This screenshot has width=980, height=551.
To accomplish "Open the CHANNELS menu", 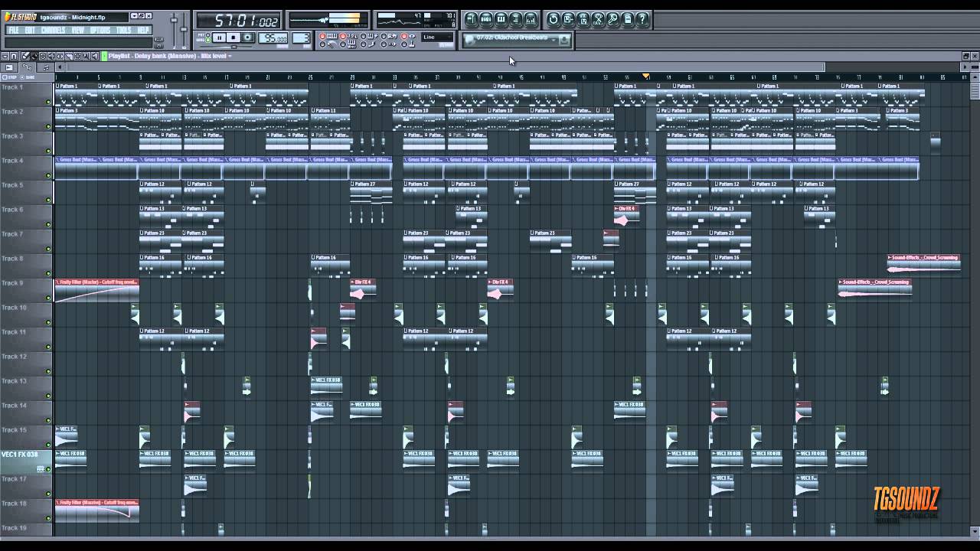I will (x=54, y=30).
